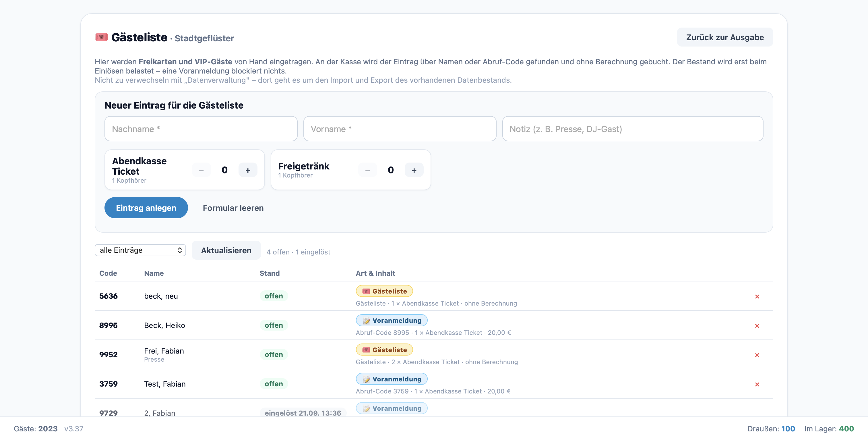
Task: Click 'Gäste: 2023' in status bar
Action: (36, 429)
